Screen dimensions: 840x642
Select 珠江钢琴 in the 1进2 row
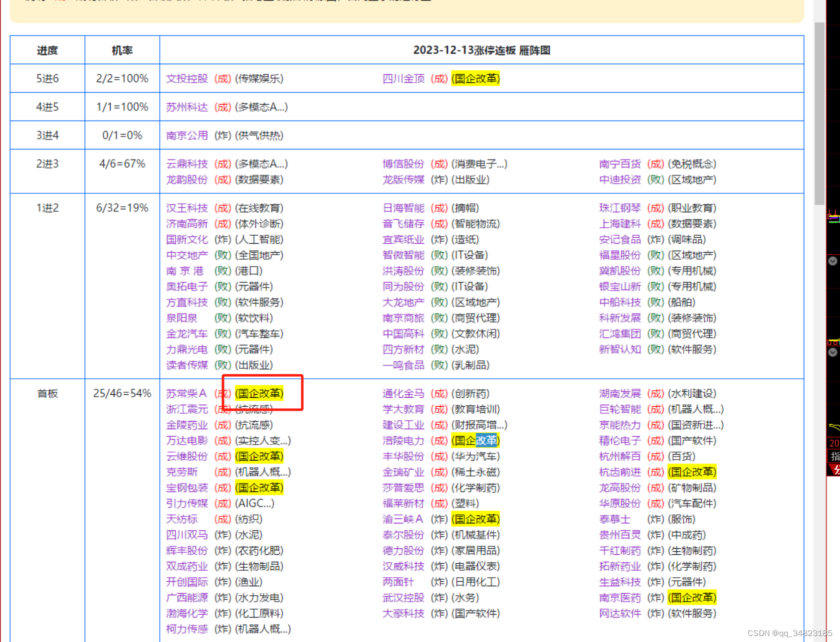620,208
